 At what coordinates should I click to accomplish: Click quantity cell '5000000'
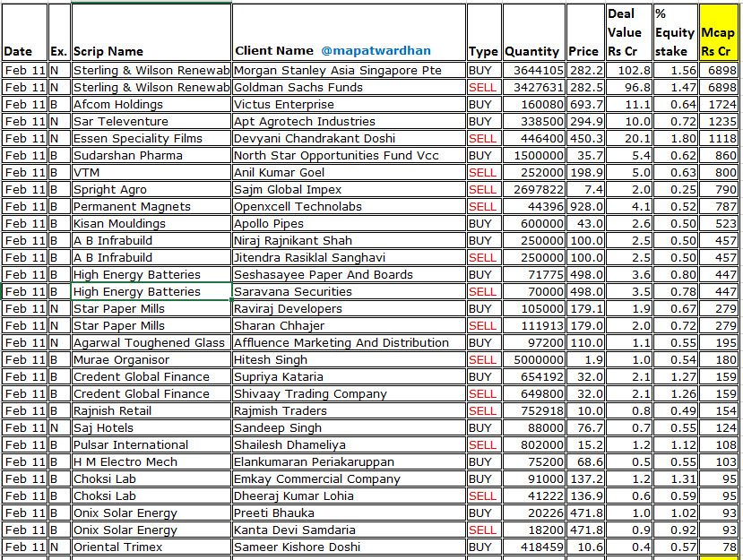pyautogui.click(x=534, y=360)
